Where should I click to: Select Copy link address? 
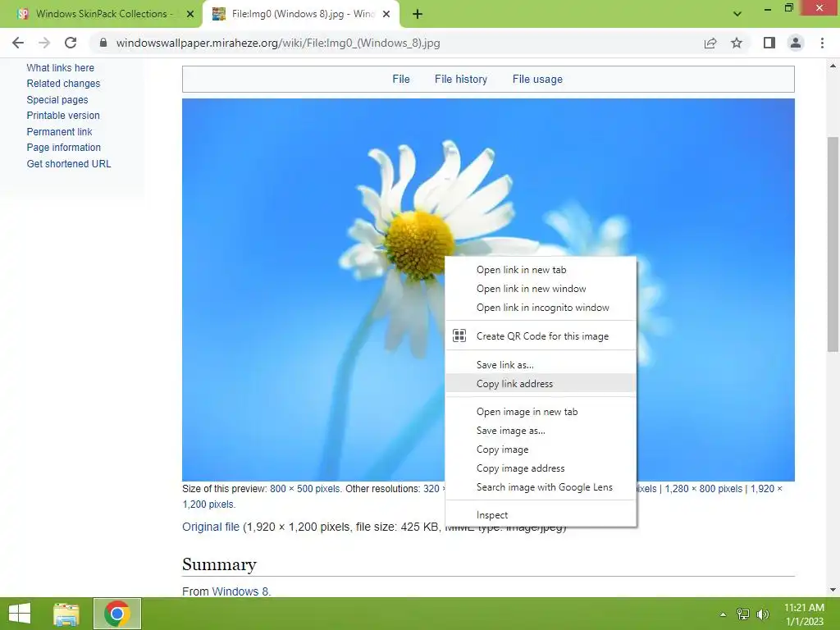pos(541,384)
